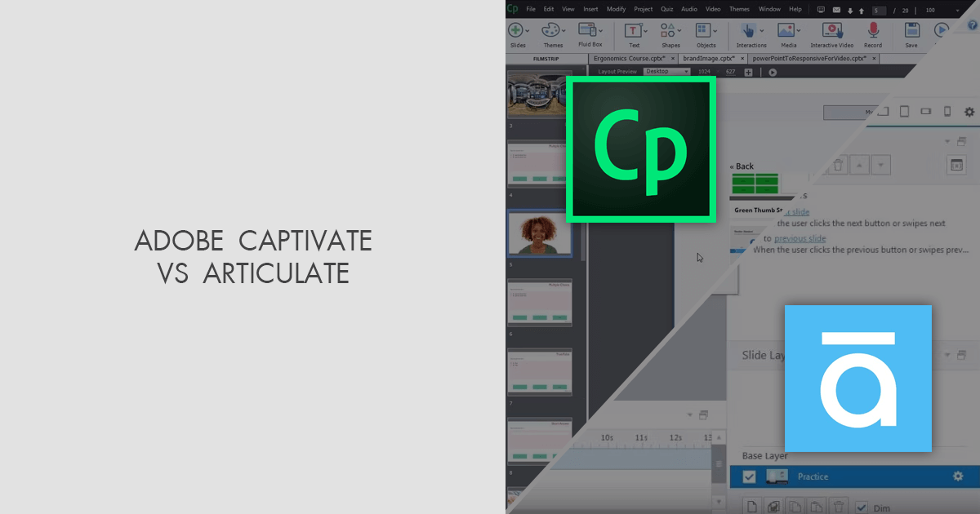Open the Shapes icon
This screenshot has height=514, width=980.
tap(670, 31)
